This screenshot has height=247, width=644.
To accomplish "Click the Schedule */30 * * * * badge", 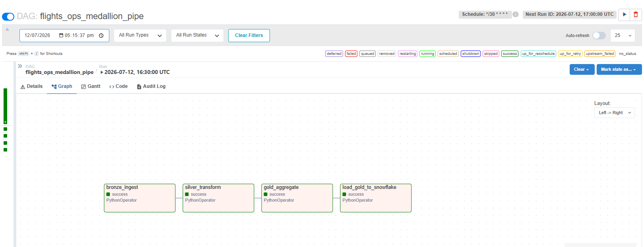I will [485, 14].
